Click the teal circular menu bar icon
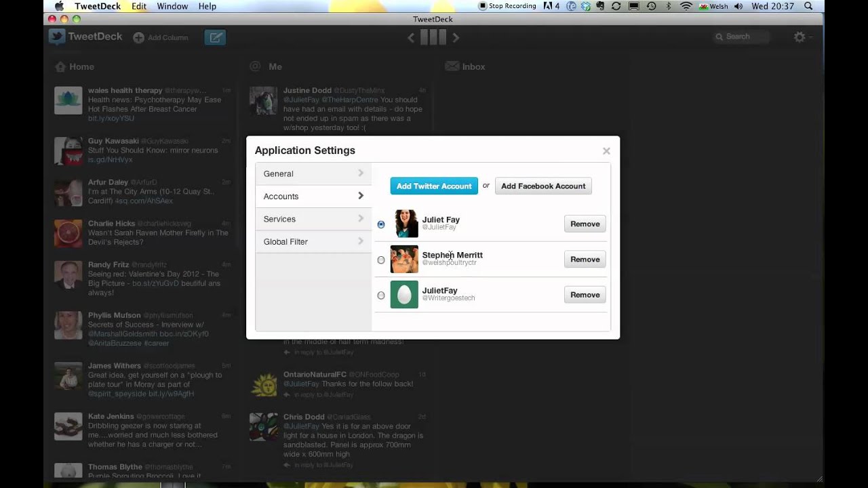The width and height of the screenshot is (868, 488). tap(571, 6)
